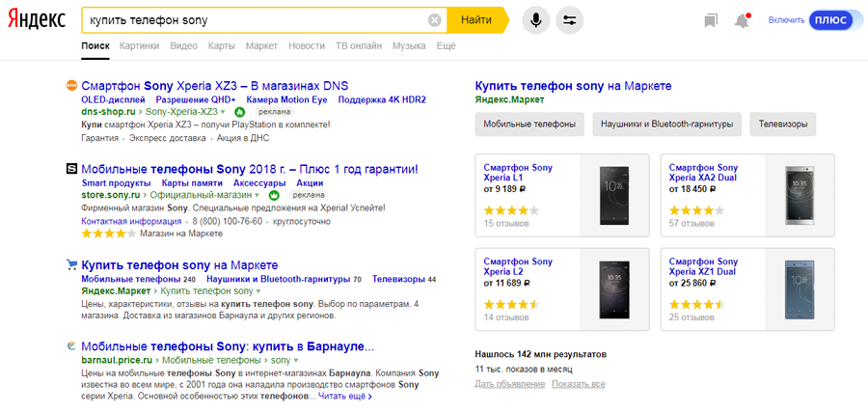Open Смартфон Sony Xperia XZ3 DNS result
This screenshot has height=413, width=868.
coord(215,86)
